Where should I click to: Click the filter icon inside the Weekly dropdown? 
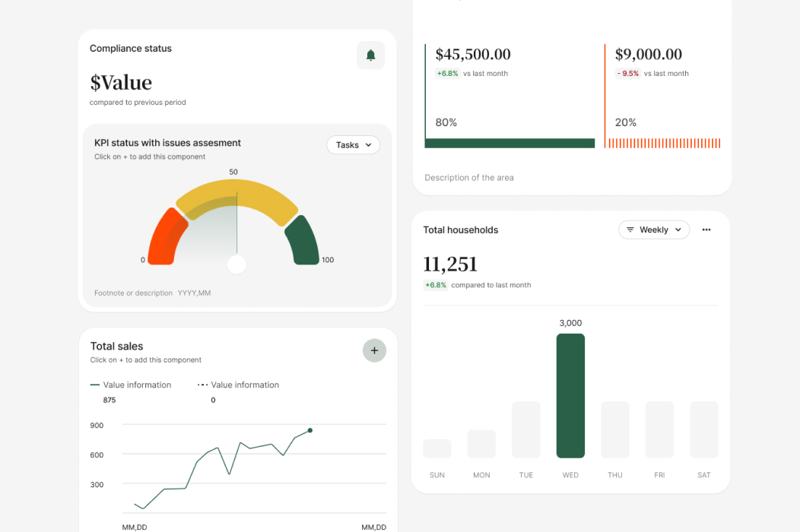(630, 230)
